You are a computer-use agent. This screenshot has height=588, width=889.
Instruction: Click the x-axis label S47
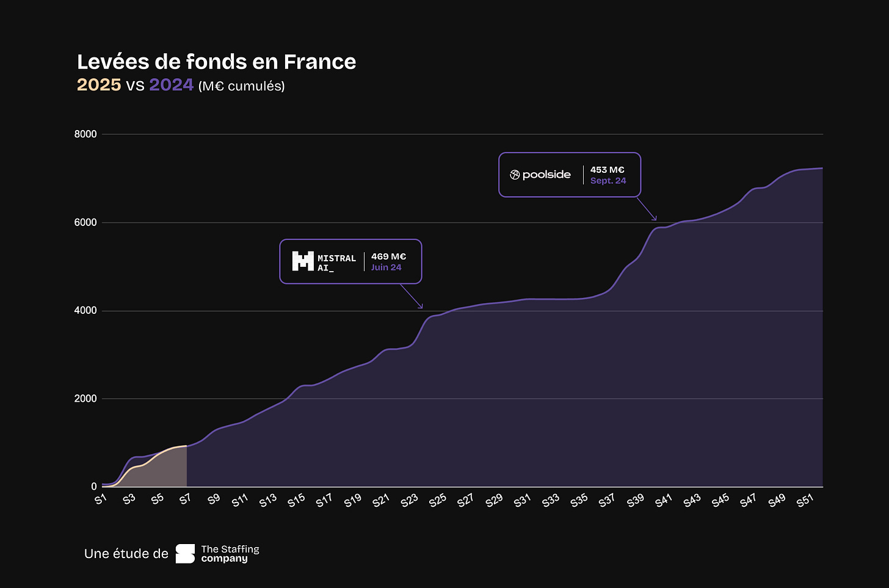(748, 500)
